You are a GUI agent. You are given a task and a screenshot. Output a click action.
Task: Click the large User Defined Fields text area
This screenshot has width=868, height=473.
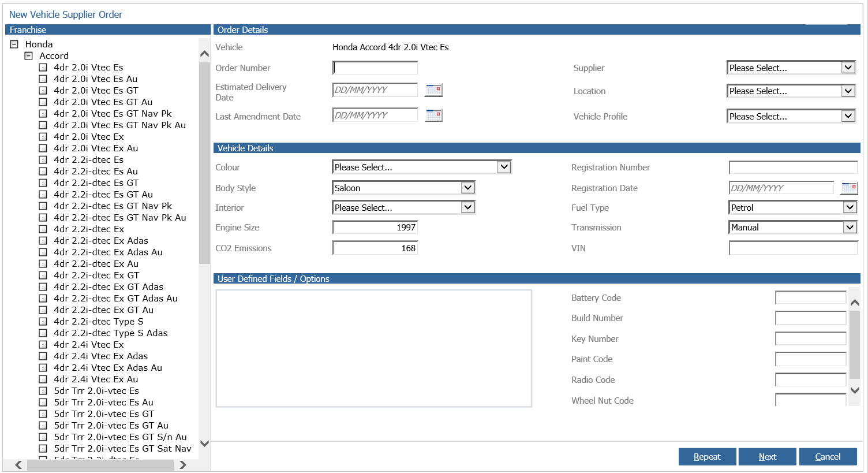tap(374, 349)
